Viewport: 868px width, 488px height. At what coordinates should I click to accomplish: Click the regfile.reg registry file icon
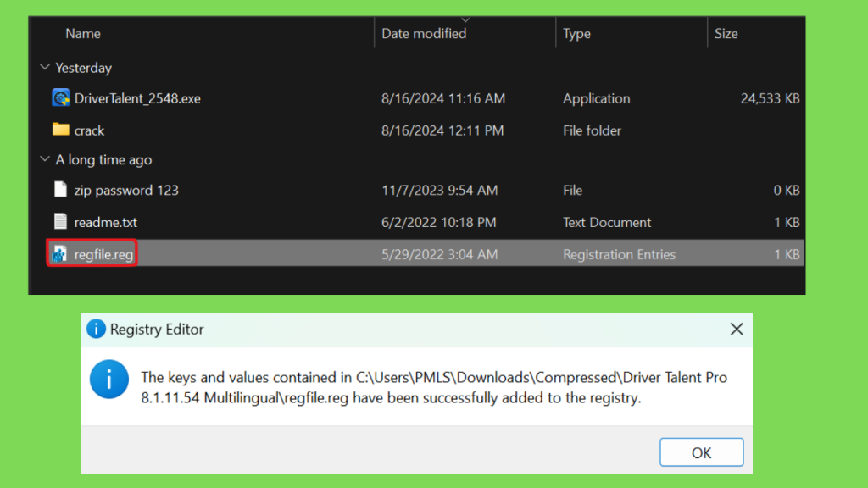pyautogui.click(x=60, y=254)
